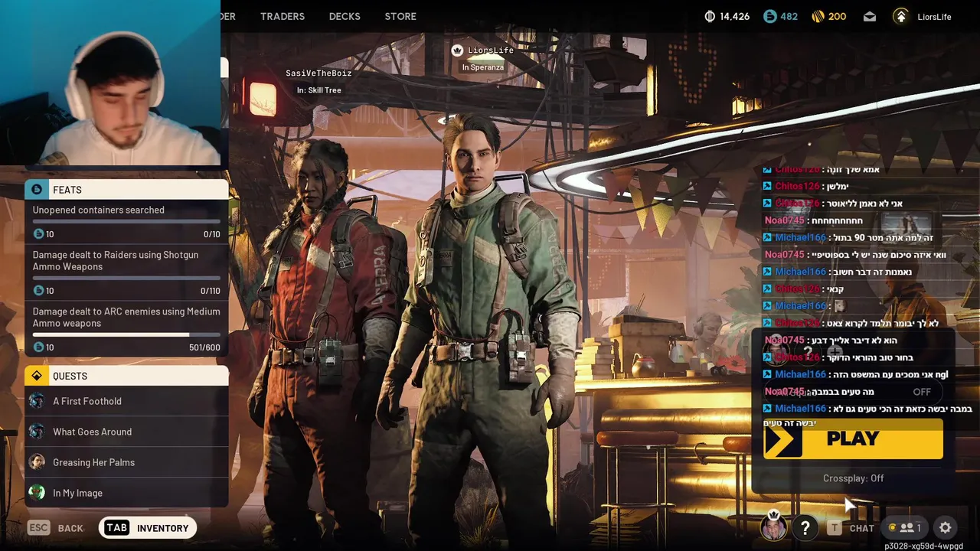Click the level-up badge icon beside LiorsLife
The height and width of the screenshot is (551, 980).
pyautogui.click(x=901, y=16)
